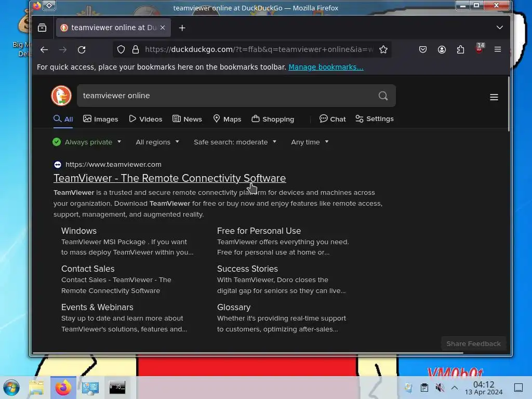Image resolution: width=532 pixels, height=399 pixels.
Task: Close the teamviewer online tab
Action: click(x=163, y=28)
